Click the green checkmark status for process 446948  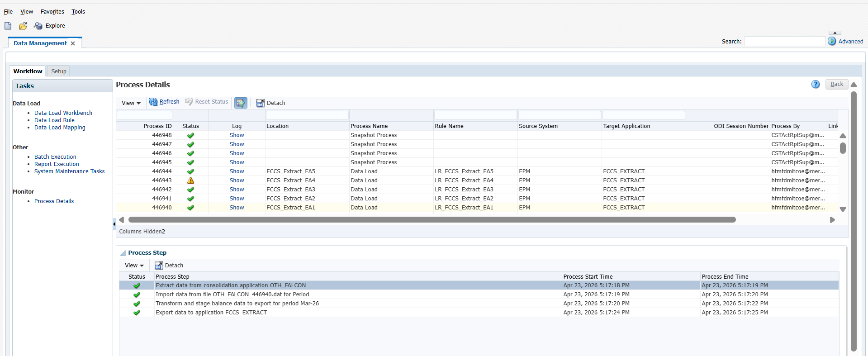pos(191,135)
